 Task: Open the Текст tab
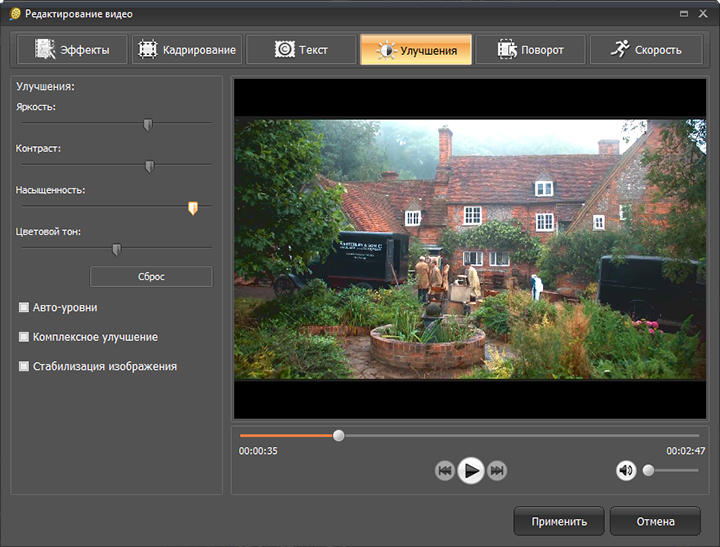click(x=301, y=50)
